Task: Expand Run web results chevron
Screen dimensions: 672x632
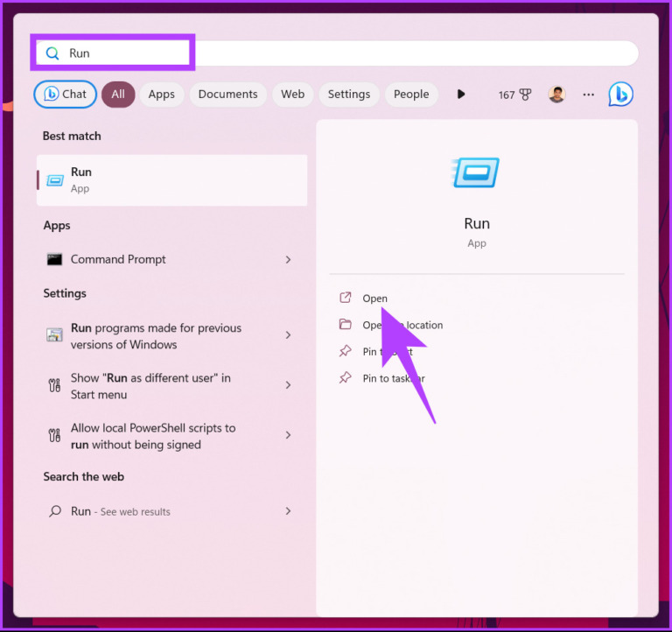Action: [288, 511]
